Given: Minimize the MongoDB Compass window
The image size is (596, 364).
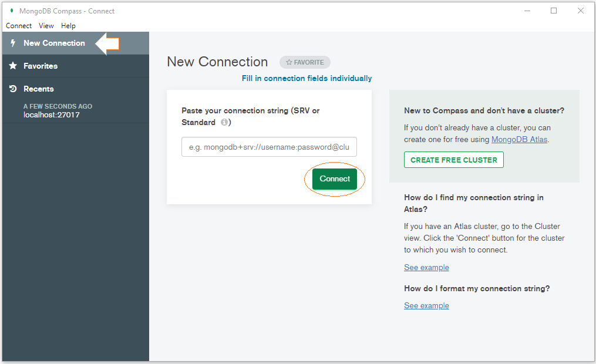Looking at the screenshot, I should click(x=527, y=11).
